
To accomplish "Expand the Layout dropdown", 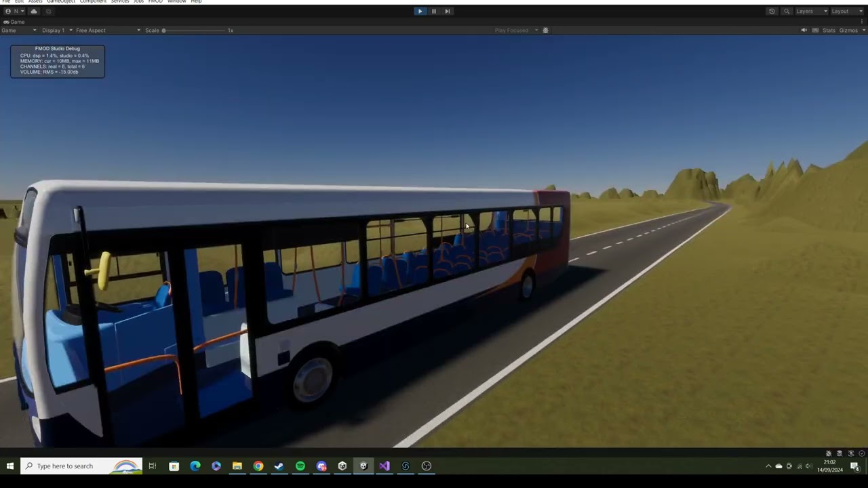I will pos(848,11).
